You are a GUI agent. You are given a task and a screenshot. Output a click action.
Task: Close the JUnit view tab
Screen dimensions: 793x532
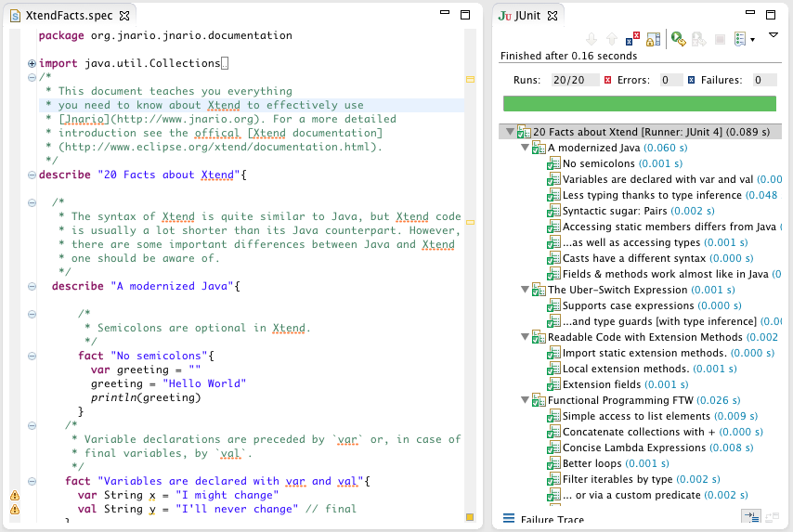coord(552,16)
